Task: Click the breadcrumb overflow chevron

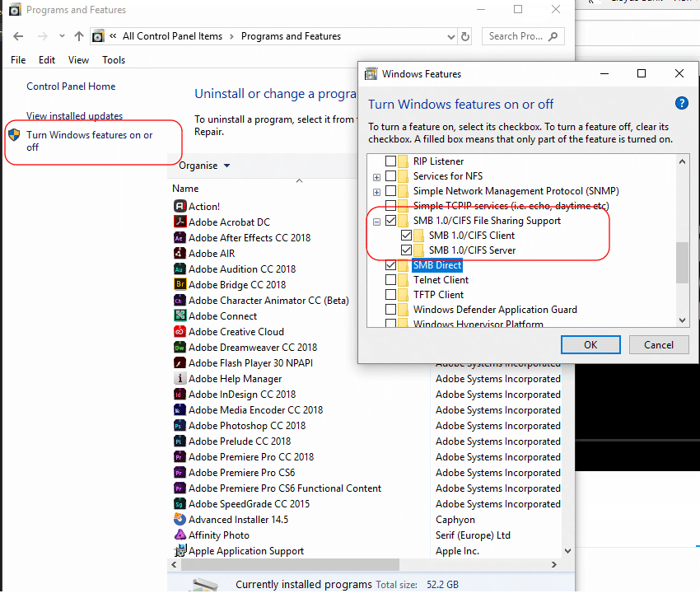Action: pos(113,35)
